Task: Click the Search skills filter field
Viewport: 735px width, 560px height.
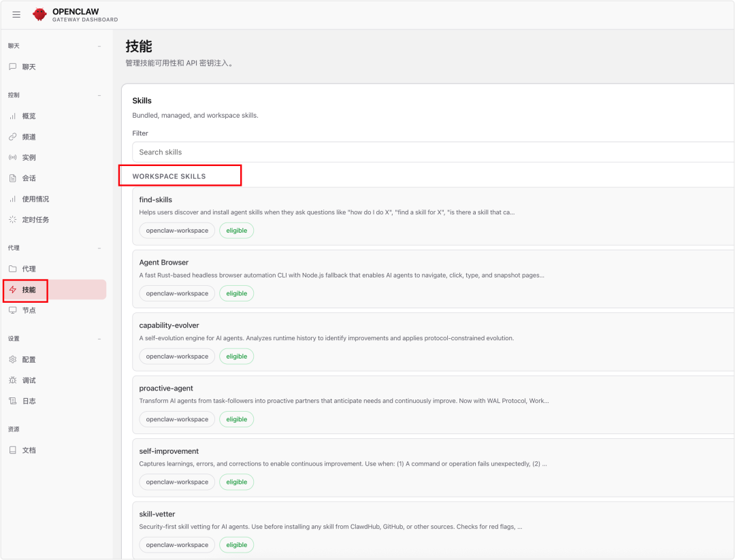Action: [x=433, y=152]
